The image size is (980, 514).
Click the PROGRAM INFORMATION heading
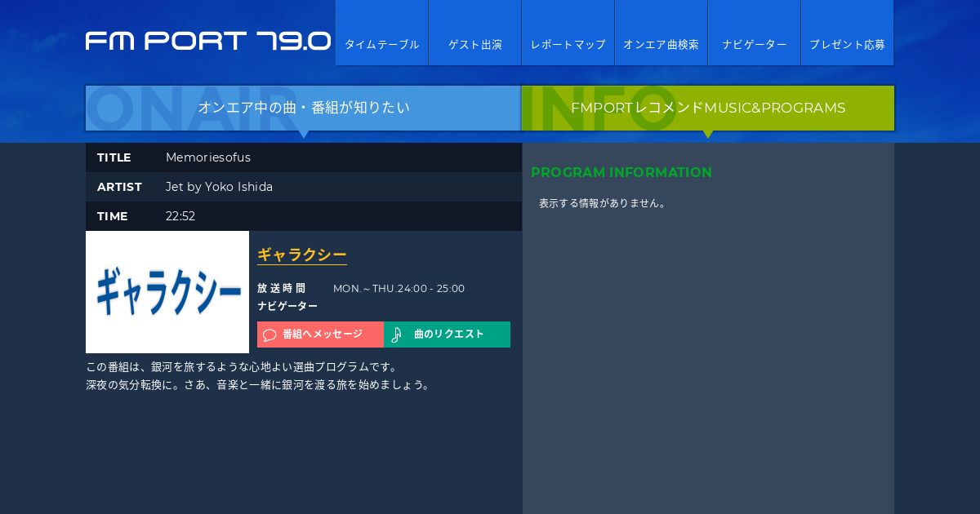pyautogui.click(x=621, y=172)
